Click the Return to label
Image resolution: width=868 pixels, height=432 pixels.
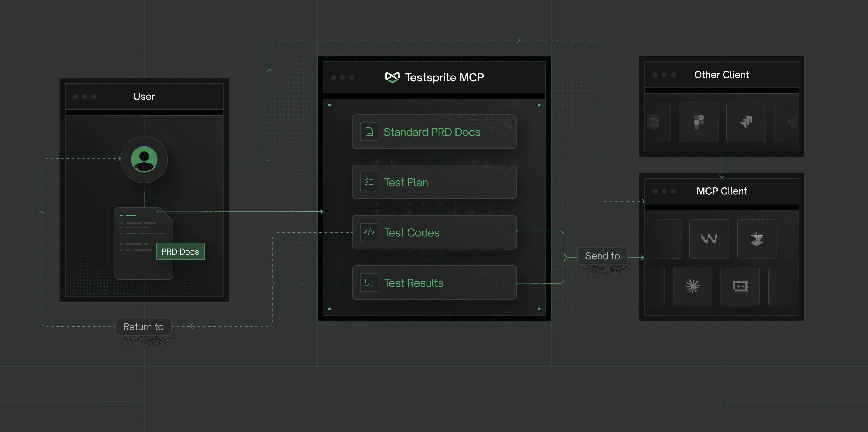coord(143,326)
